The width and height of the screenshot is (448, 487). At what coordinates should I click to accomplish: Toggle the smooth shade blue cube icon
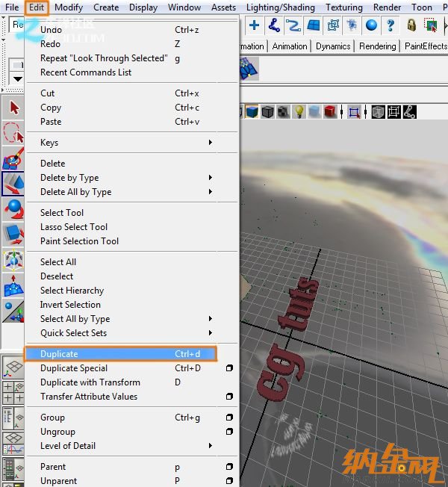[x=252, y=112]
